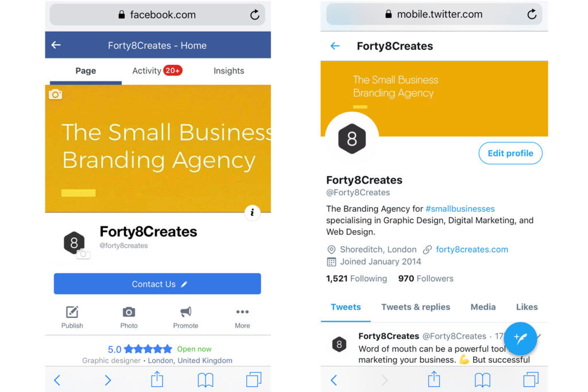
Task: Reload the mobile.twitter.com page
Action: pyautogui.click(x=532, y=14)
